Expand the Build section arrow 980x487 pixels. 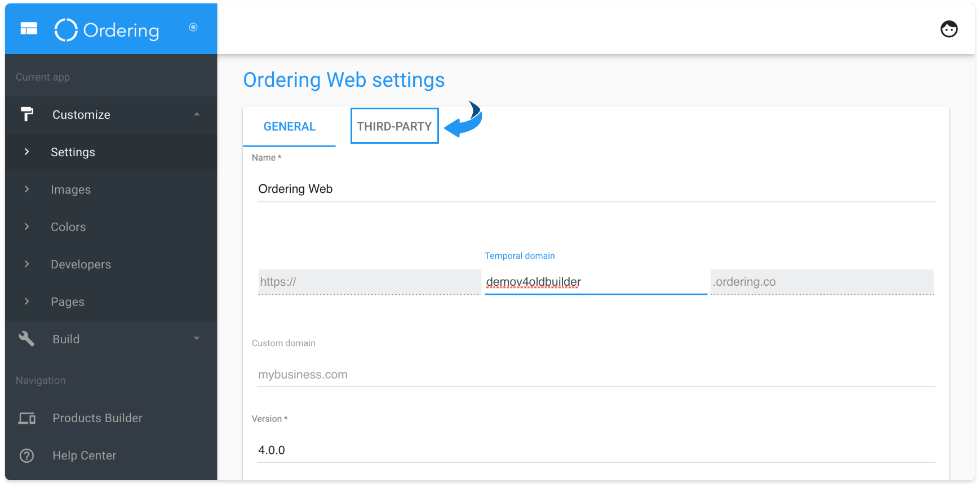pyautogui.click(x=197, y=338)
